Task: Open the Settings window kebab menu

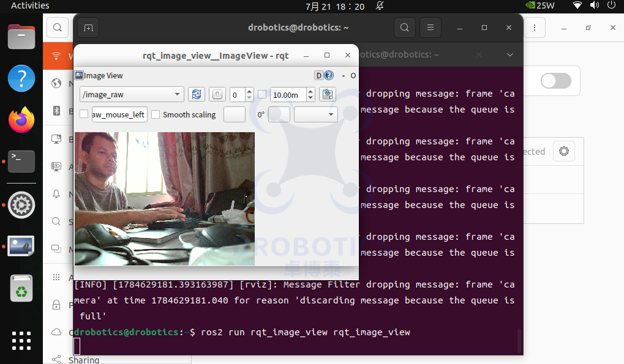Action: pyautogui.click(x=535, y=28)
